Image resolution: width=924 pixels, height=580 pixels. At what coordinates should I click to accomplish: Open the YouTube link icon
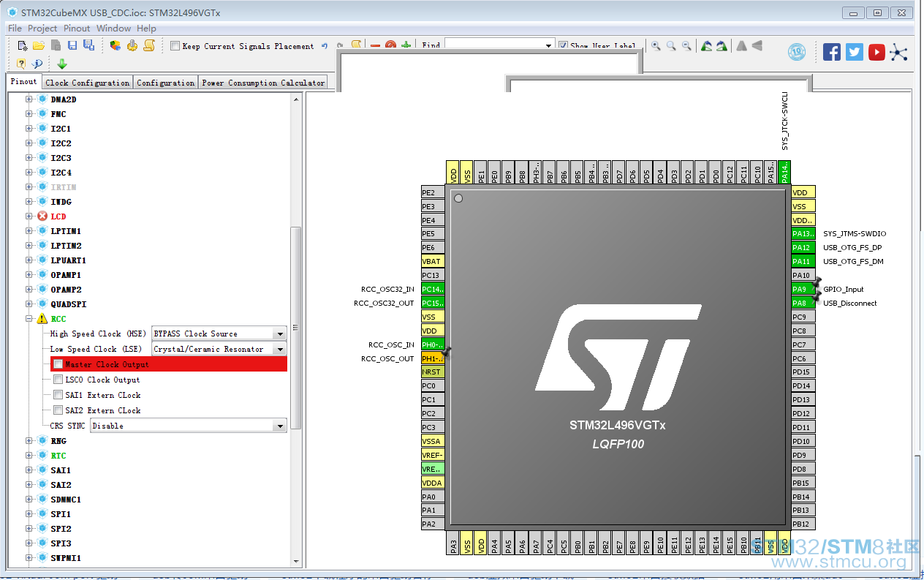click(x=876, y=52)
